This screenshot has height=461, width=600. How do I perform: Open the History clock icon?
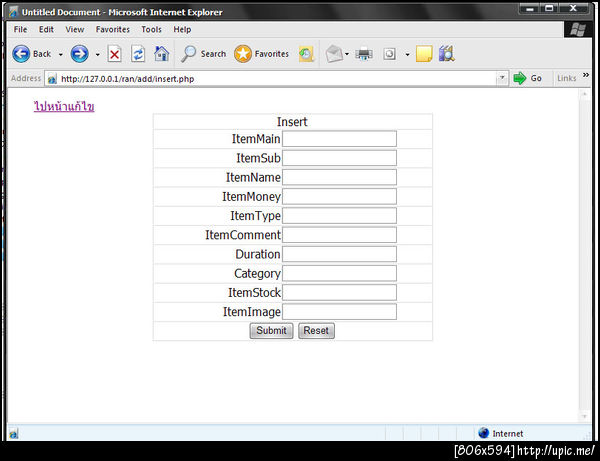point(306,54)
